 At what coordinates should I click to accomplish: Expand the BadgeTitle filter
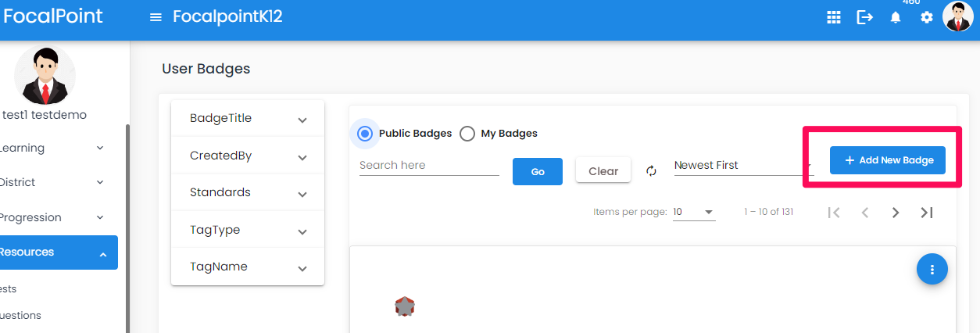coord(248,118)
